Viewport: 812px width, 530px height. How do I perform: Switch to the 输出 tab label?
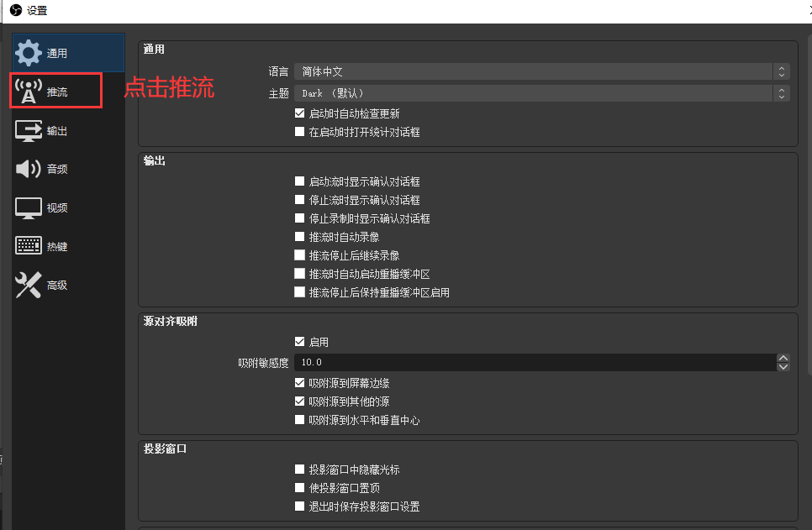click(x=57, y=131)
